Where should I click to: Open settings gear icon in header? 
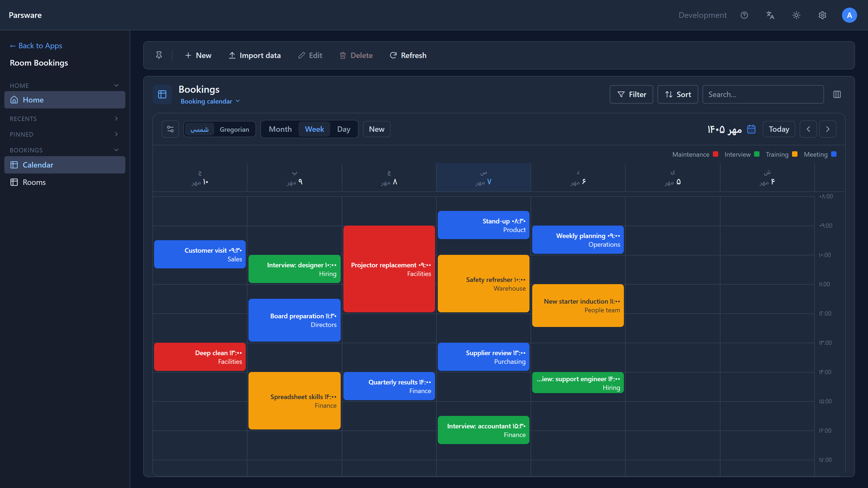tap(822, 15)
